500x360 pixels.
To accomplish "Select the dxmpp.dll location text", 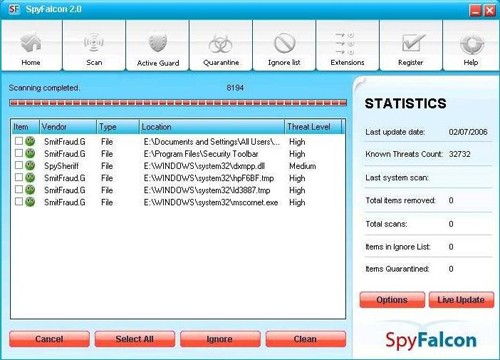I will tap(204, 166).
